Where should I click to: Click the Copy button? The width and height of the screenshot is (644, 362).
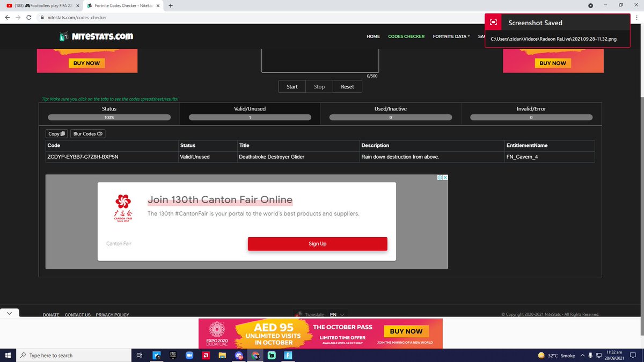(56, 134)
